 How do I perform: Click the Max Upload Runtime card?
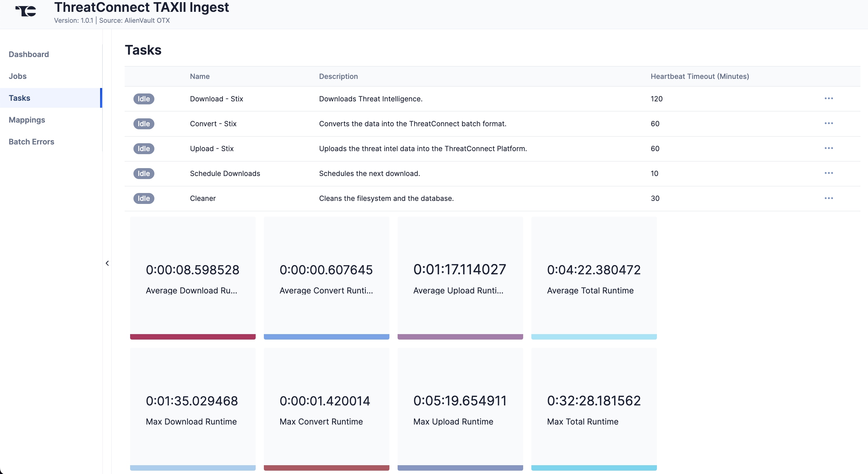click(x=460, y=409)
